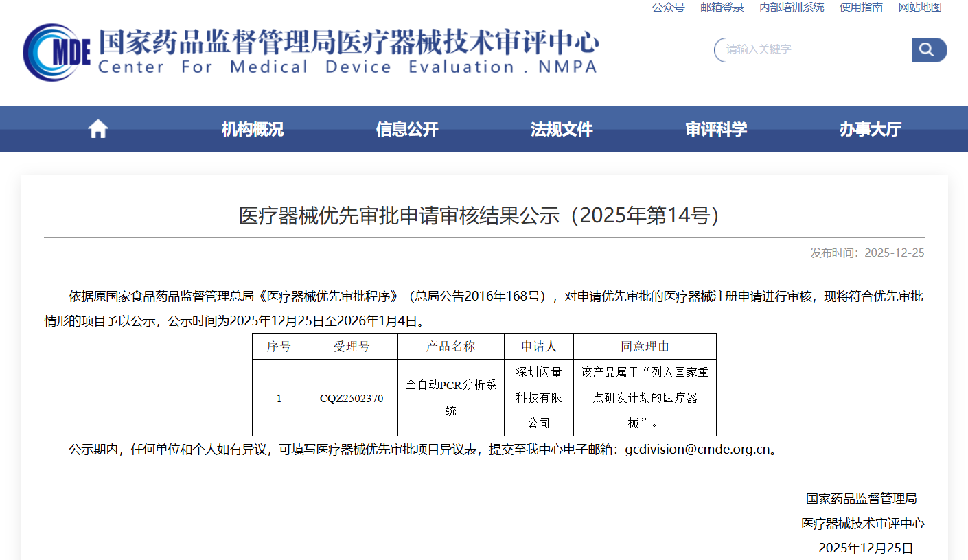Open the 审评科学 menu

click(x=716, y=129)
